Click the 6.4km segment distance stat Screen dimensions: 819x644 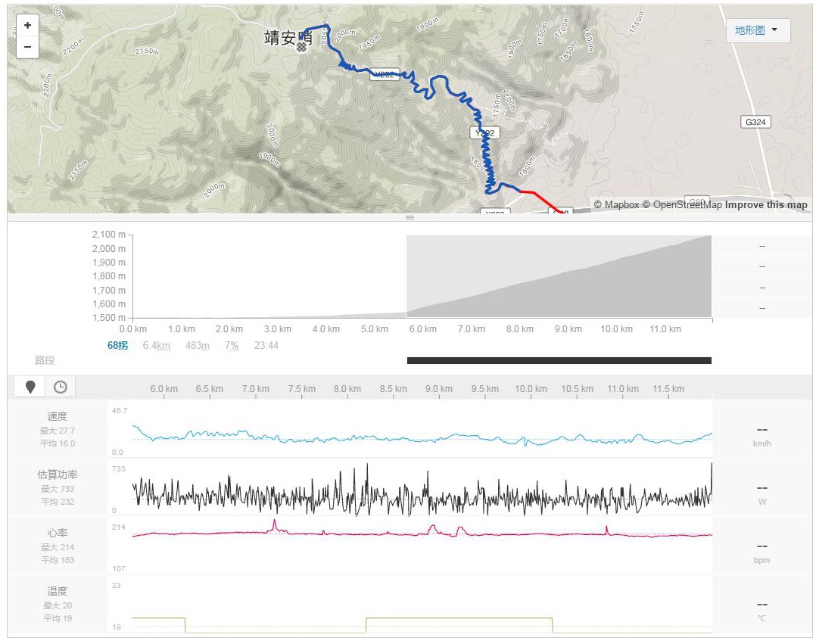pos(156,346)
